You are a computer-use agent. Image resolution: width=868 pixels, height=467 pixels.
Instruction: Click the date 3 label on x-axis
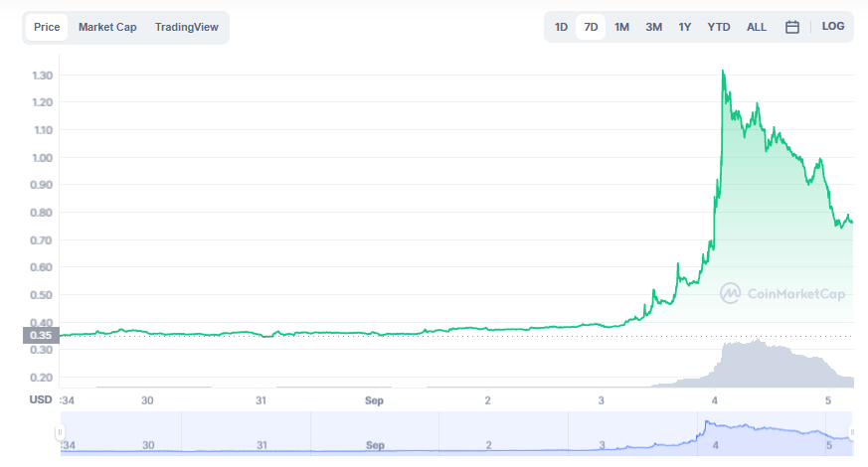[602, 400]
